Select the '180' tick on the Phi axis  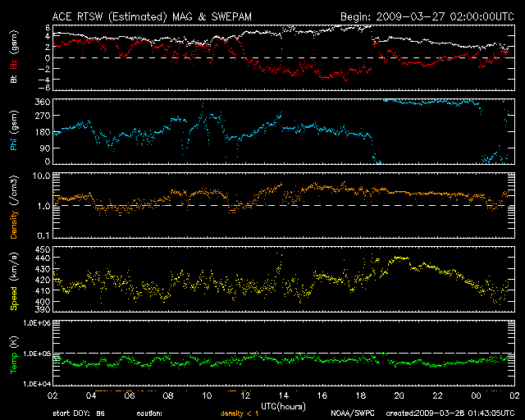pyautogui.click(x=43, y=132)
